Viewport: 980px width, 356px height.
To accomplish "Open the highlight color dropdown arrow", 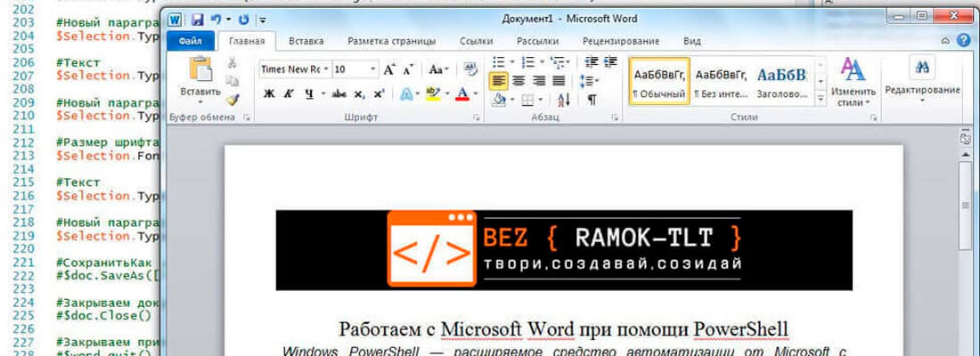I will [x=447, y=94].
